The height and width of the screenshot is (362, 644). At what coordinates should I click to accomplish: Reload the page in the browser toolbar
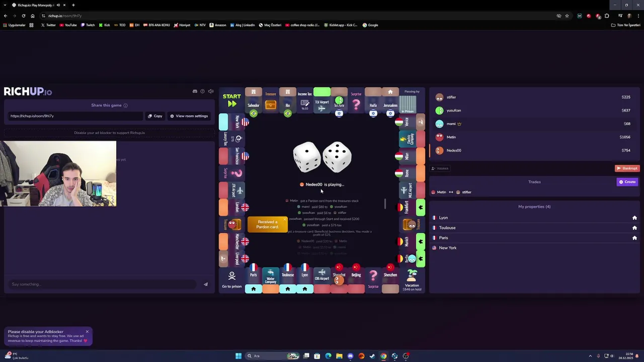tap(24, 16)
